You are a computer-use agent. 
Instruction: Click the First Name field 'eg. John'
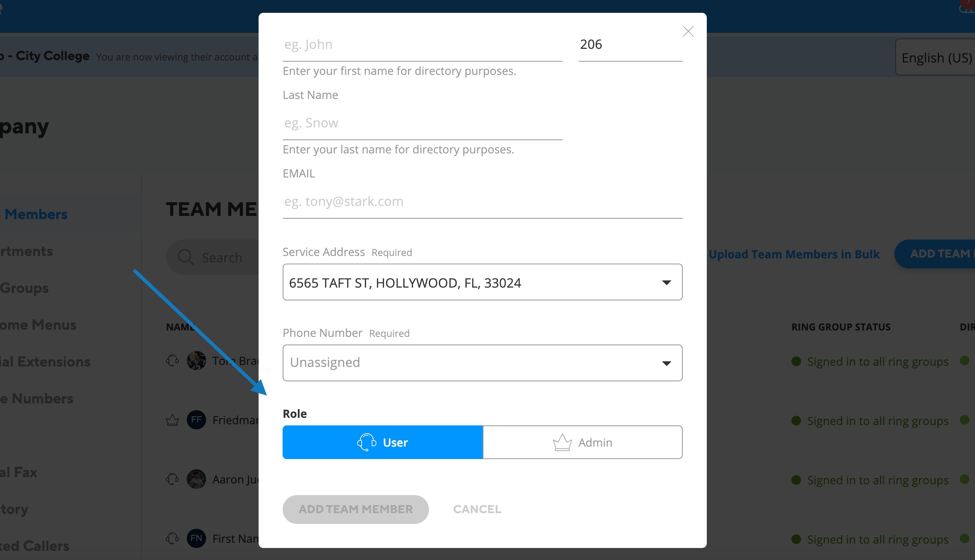coord(422,44)
